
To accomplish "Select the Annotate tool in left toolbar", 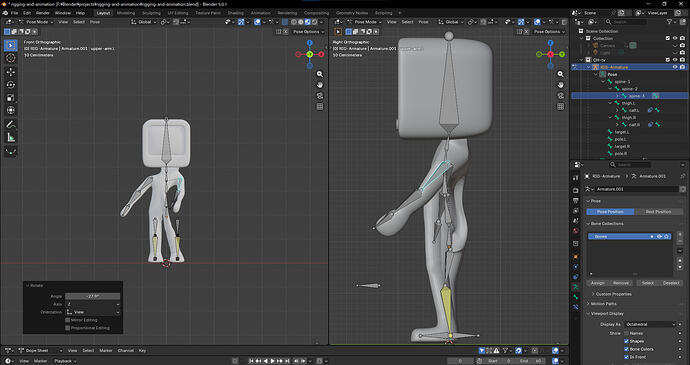I will [11, 125].
